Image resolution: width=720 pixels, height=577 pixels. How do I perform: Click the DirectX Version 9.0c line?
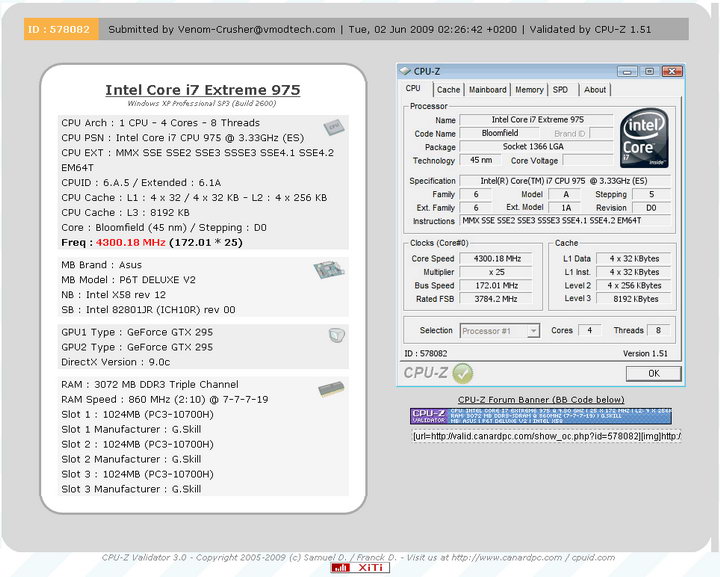115,362
